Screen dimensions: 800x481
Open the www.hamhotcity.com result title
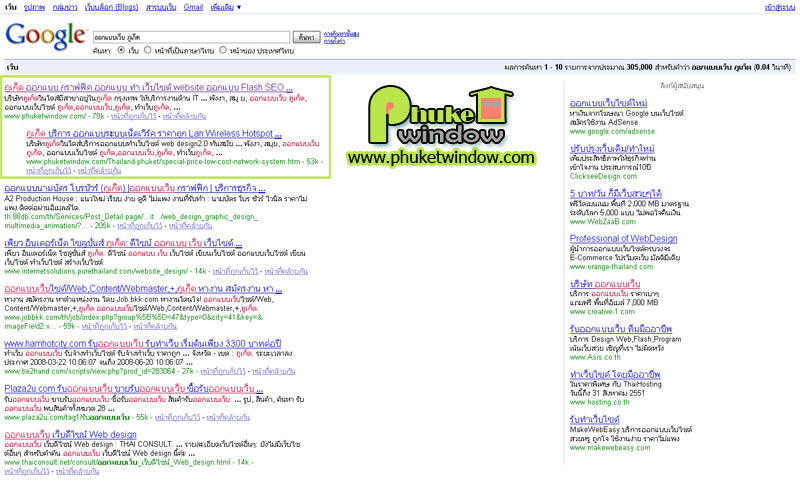pos(142,343)
